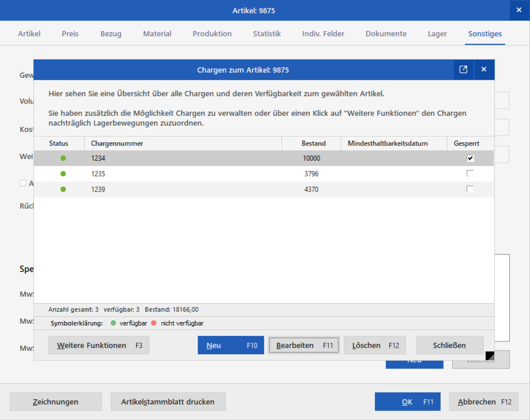Switch to the Lager tab
The width and height of the screenshot is (530, 420).
437,34
